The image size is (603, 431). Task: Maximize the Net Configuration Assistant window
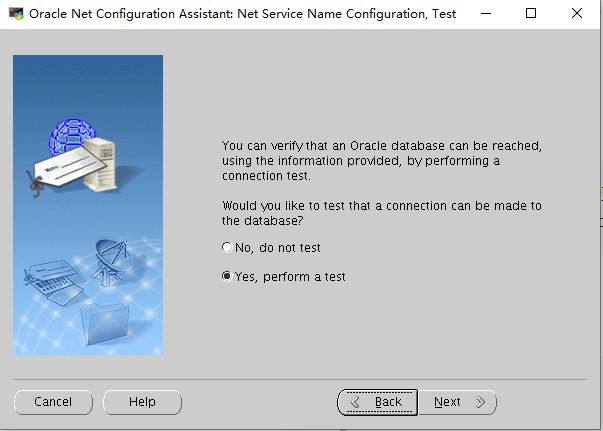click(x=531, y=13)
